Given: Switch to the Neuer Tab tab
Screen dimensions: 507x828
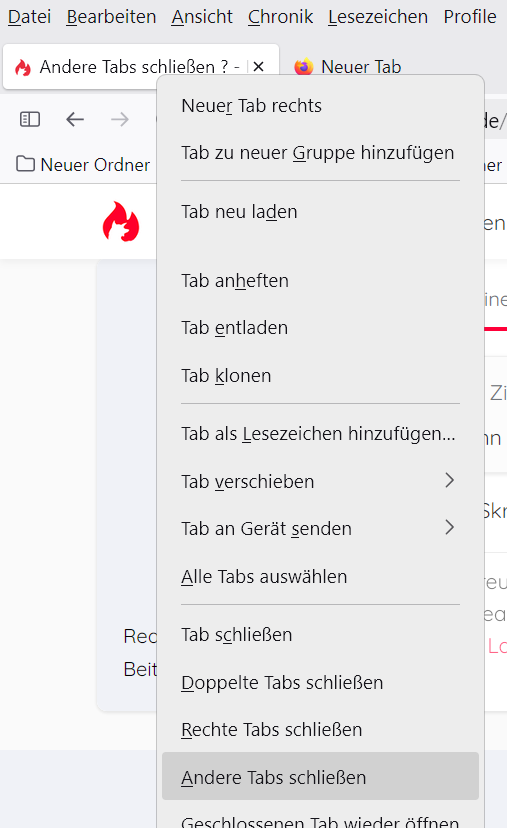Looking at the screenshot, I should (x=349, y=67).
